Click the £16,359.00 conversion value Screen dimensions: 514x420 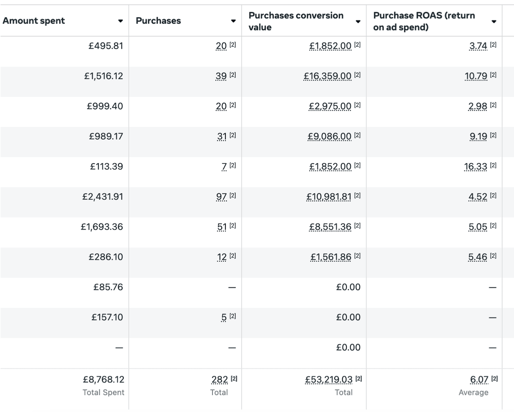(327, 76)
